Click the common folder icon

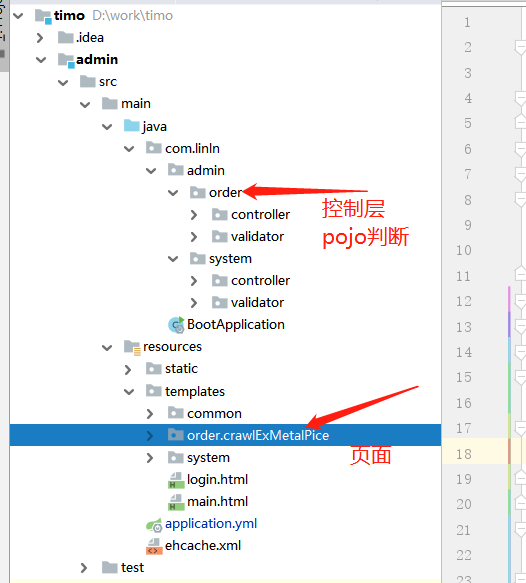pyautogui.click(x=175, y=413)
